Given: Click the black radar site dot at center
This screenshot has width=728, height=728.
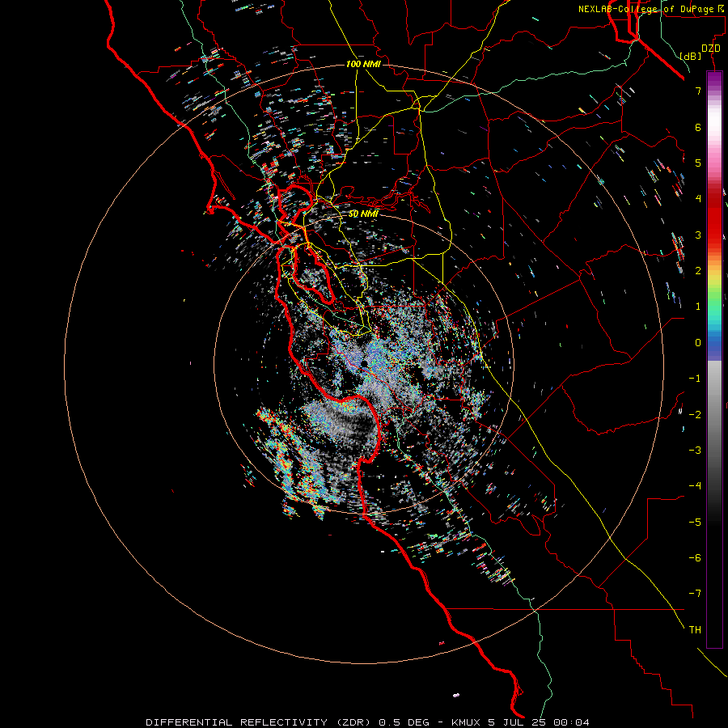Looking at the screenshot, I should click(365, 363).
